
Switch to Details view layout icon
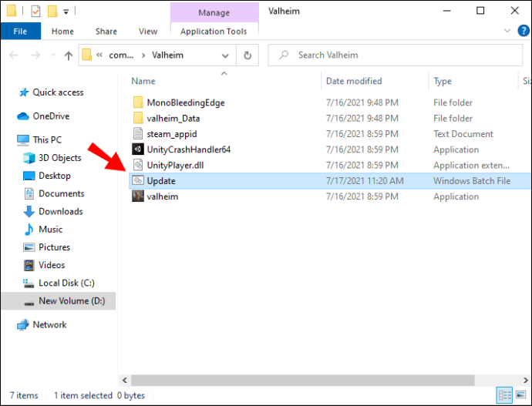[504, 395]
